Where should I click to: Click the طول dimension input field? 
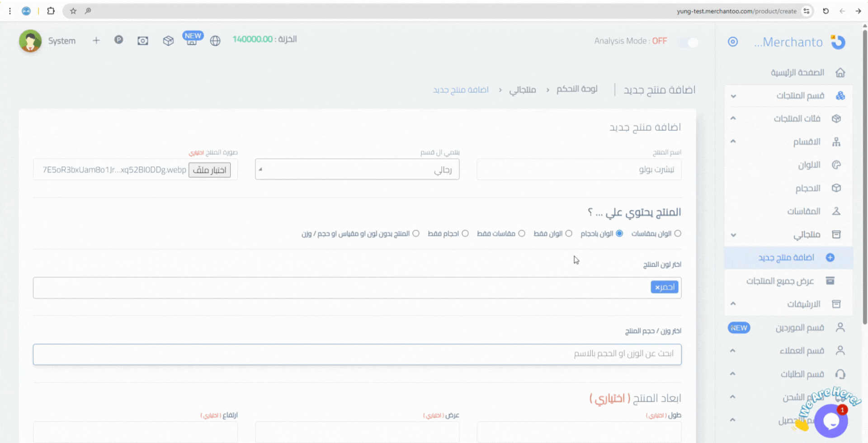point(579,432)
